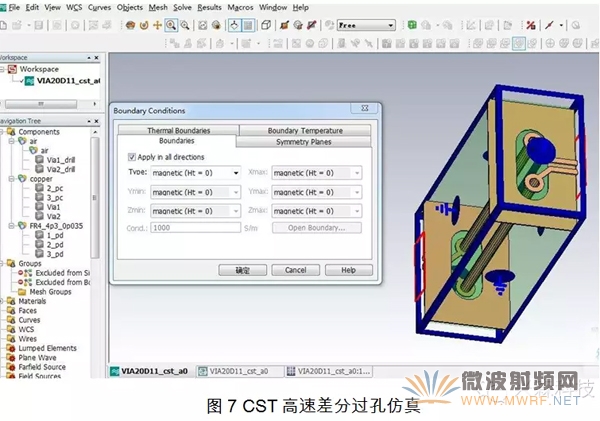Open the Ymin boundary dropdown
Screen dimensions: 600x421
click(x=236, y=192)
